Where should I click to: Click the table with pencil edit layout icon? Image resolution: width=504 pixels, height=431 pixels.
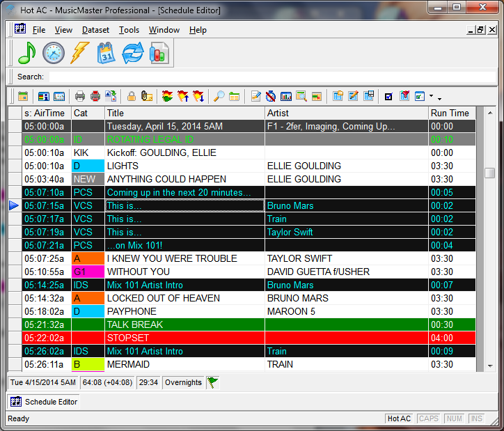353,96
